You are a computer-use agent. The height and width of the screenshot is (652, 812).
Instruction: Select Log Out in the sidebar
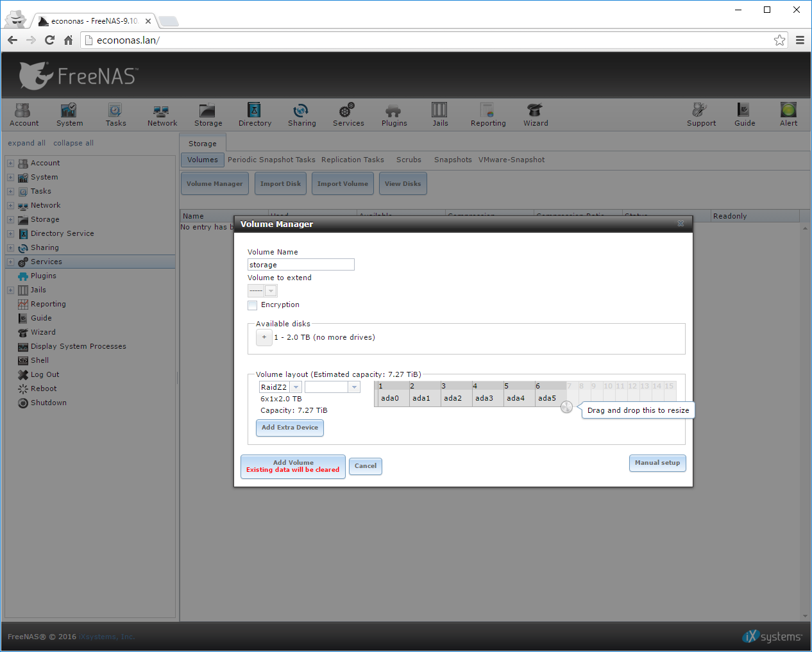pyautogui.click(x=44, y=374)
